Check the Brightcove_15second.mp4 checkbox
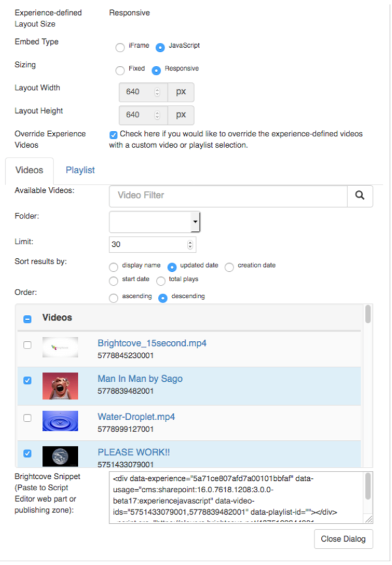 pos(28,345)
